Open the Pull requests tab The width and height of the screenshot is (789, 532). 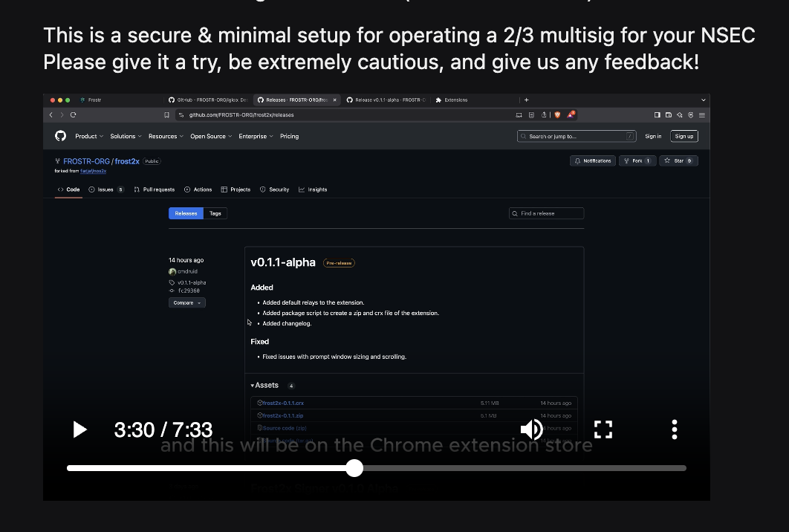click(154, 189)
